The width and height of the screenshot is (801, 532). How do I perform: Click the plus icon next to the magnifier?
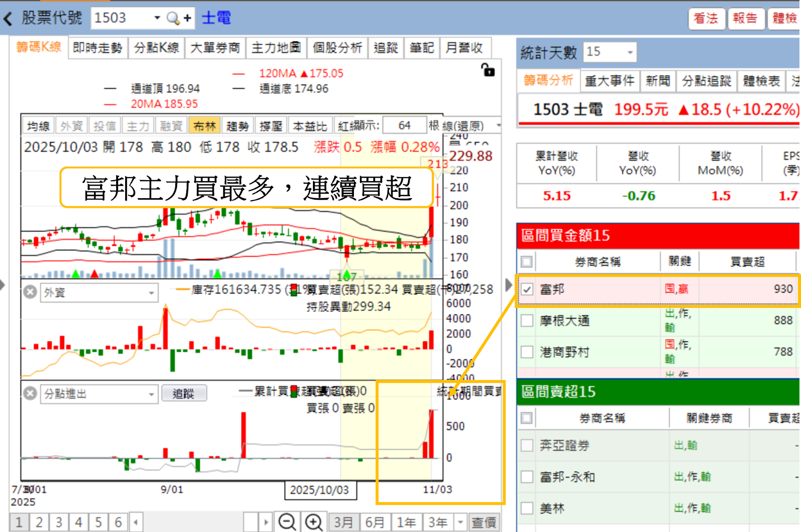point(186,18)
